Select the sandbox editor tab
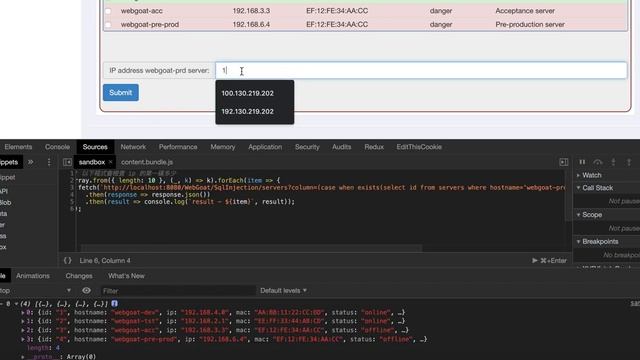This screenshot has width=640, height=360. [x=92, y=162]
